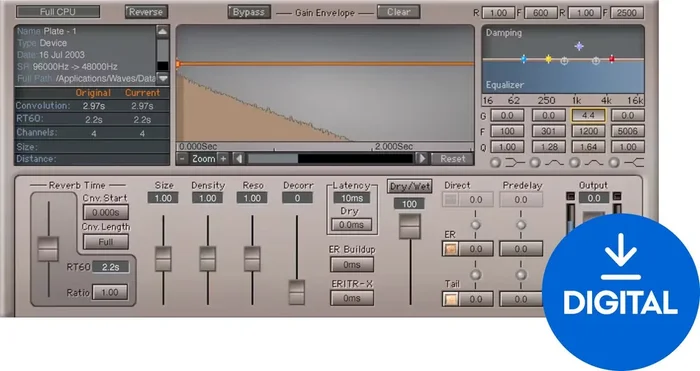Viewport: 700px width, 371px height.
Task: Click the IR info panel scrollbar thumb
Action: [163, 50]
